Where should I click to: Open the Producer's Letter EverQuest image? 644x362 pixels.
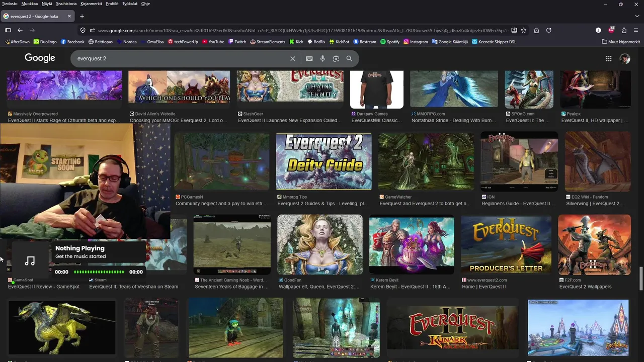pyautogui.click(x=506, y=245)
